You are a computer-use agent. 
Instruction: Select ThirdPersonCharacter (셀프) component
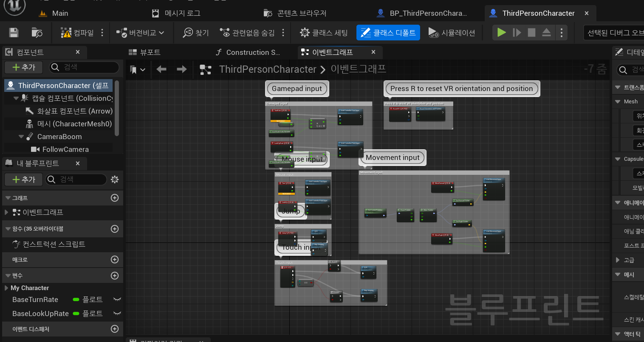point(59,85)
